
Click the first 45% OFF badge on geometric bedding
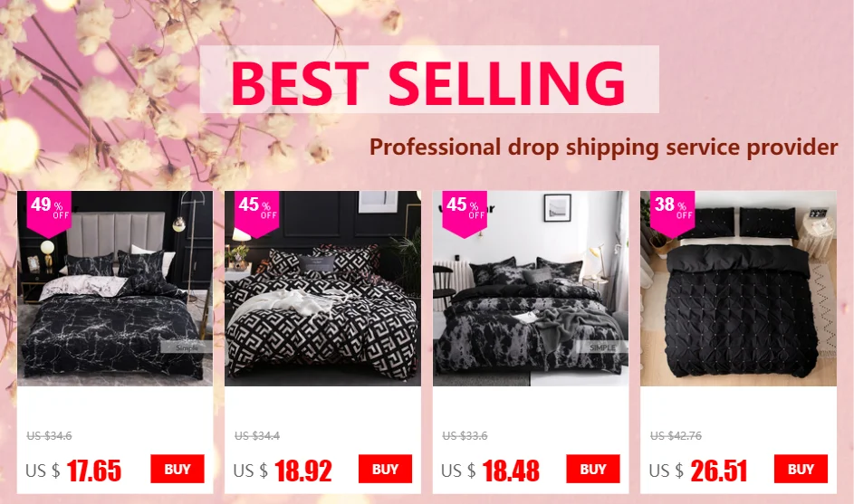click(x=257, y=214)
